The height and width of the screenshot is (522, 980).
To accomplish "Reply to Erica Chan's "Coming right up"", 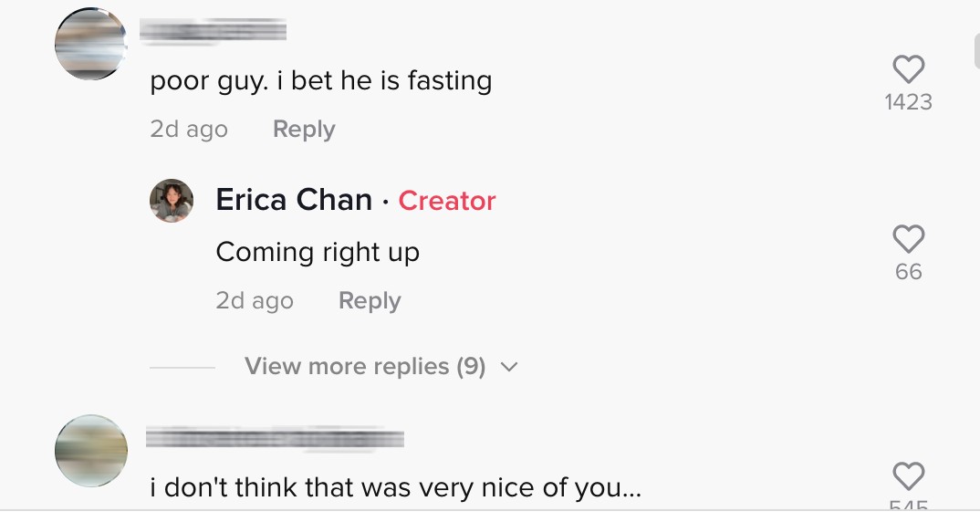I will click(370, 300).
